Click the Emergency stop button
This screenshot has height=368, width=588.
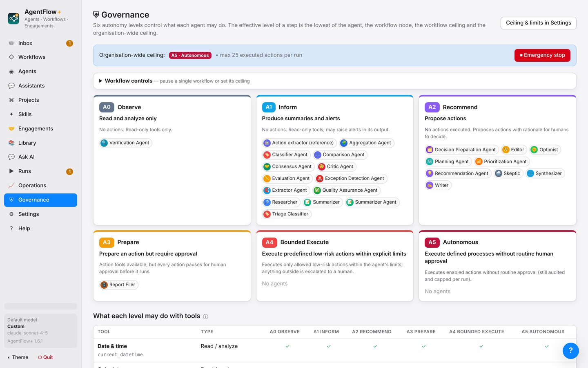(x=542, y=55)
